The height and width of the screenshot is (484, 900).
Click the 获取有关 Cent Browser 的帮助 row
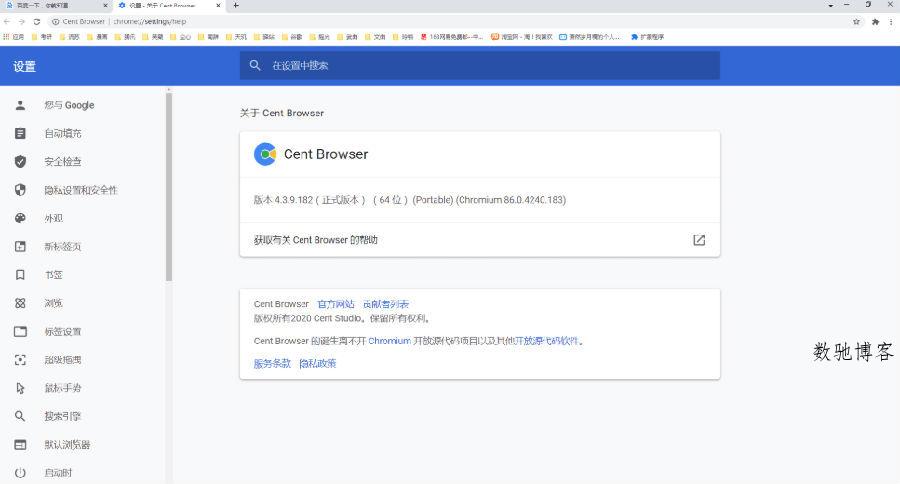point(480,240)
